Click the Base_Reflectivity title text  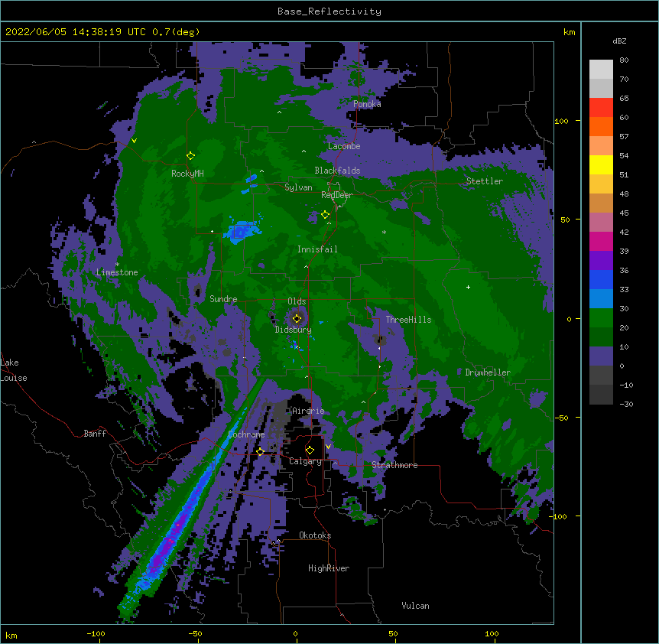tap(329, 11)
